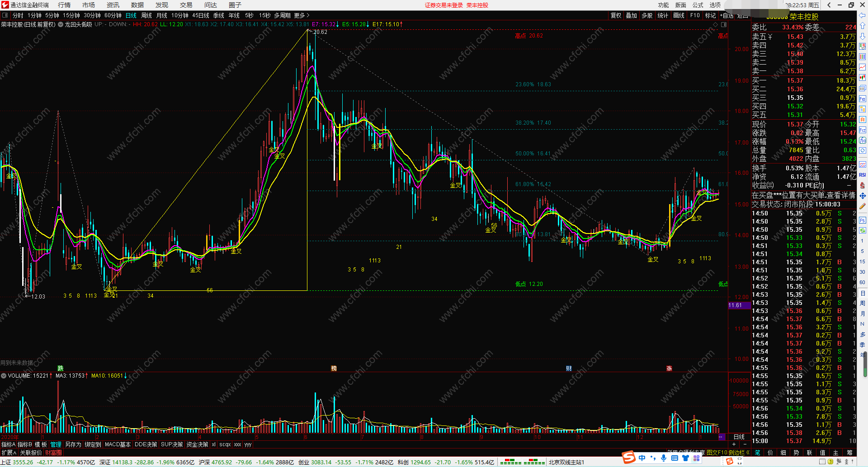This screenshot has width=868, height=467.
Task: Click the round icon before VOLUME label
Action: pyautogui.click(x=4, y=376)
